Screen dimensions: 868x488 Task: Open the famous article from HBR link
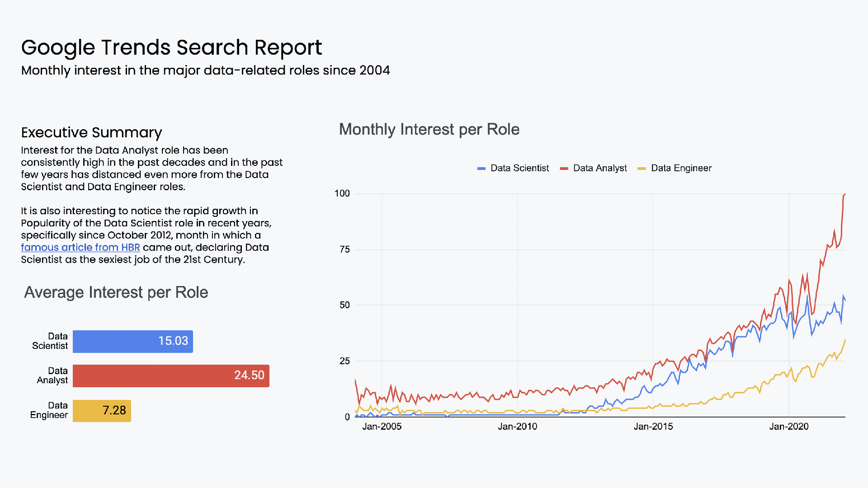[x=80, y=248]
